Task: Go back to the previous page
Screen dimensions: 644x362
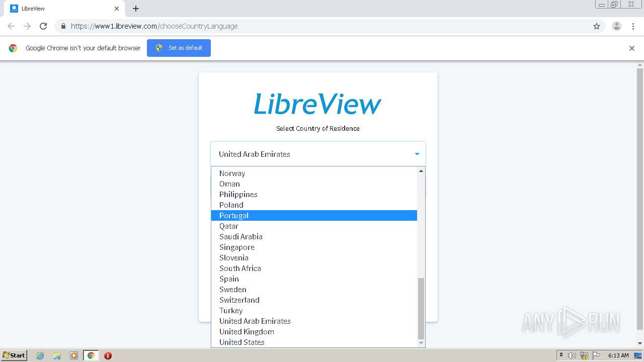Action: click(x=11, y=26)
